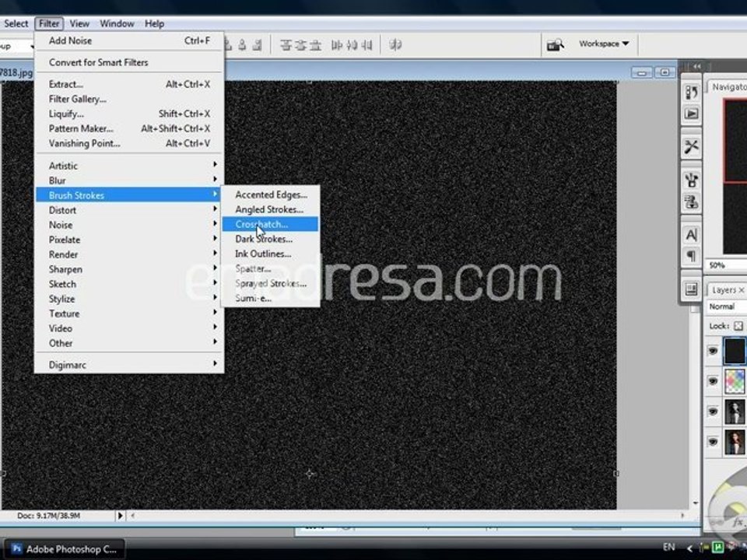Click Distribute right edges icon
The image size is (747, 560).
(366, 45)
